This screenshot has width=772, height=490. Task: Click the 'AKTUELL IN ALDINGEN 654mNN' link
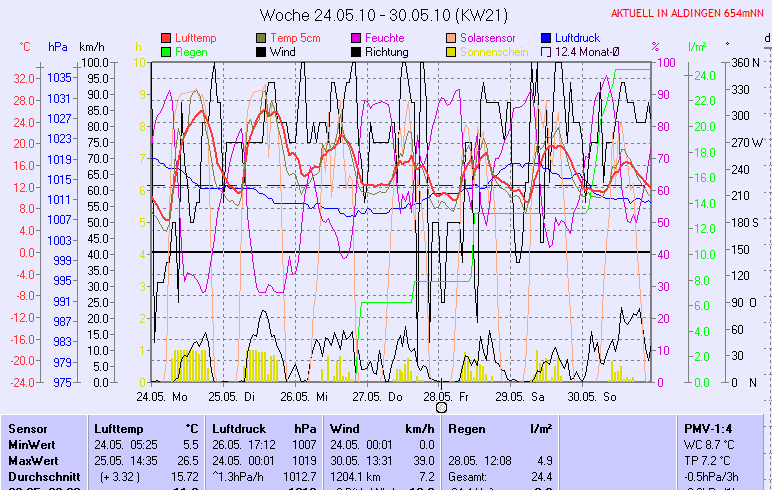[x=689, y=13]
